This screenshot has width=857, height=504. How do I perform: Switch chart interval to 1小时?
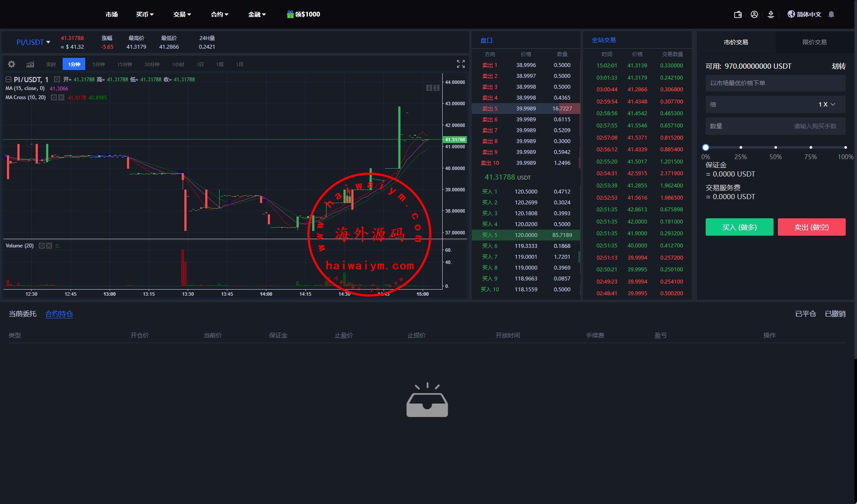pyautogui.click(x=178, y=64)
